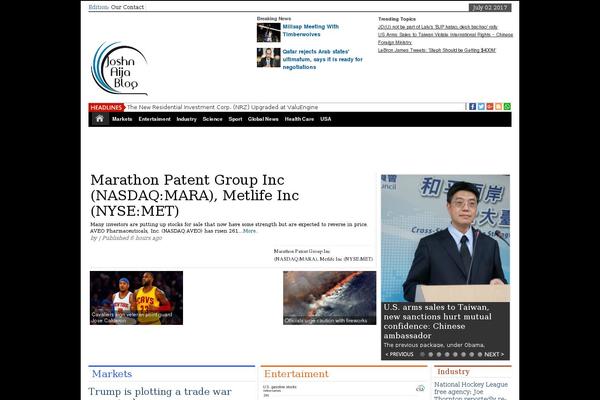Open the Our Contact link
Image resolution: width=600 pixels, height=400 pixels.
pos(127,7)
